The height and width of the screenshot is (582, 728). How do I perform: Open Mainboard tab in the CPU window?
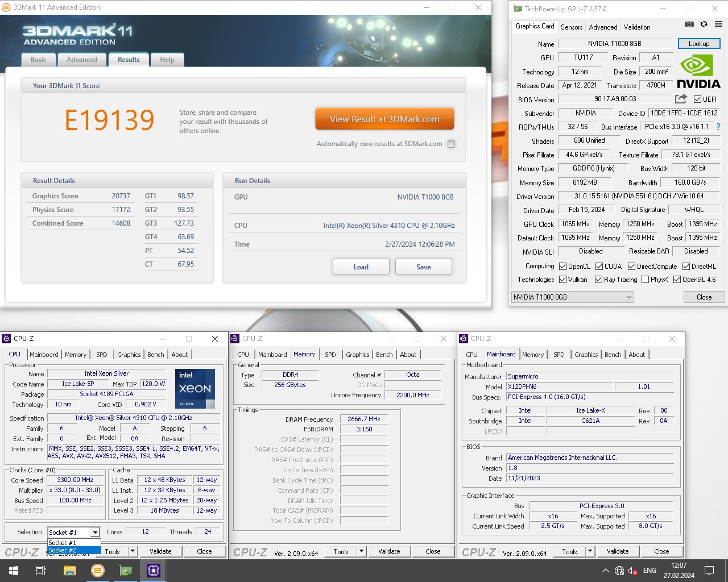pos(44,355)
